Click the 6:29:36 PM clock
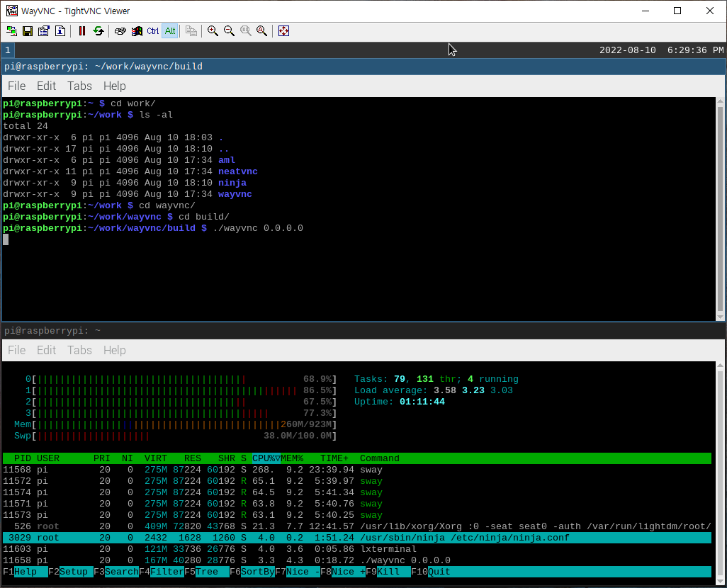 click(x=696, y=50)
